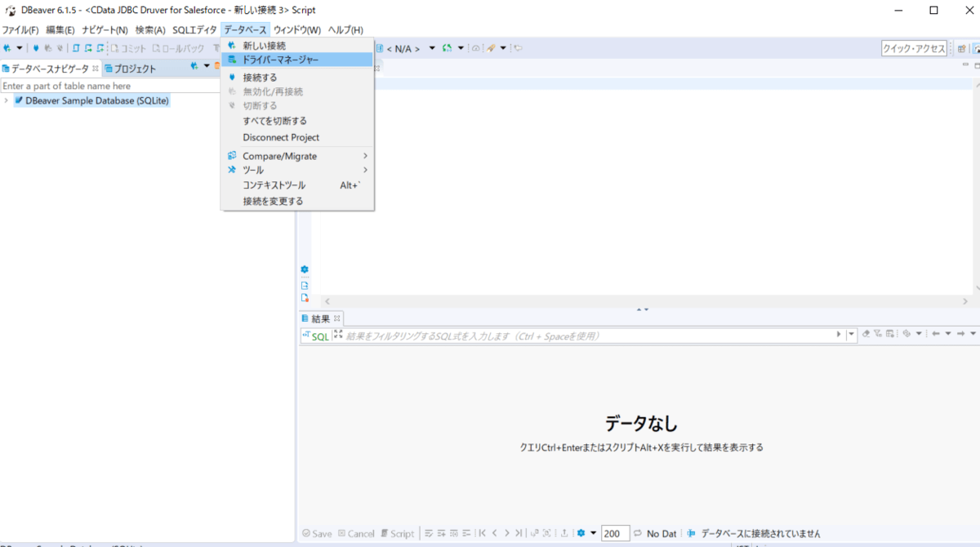The image size is (980, 547).
Task: Choose 接続を変更する menu entry
Action: (297, 201)
